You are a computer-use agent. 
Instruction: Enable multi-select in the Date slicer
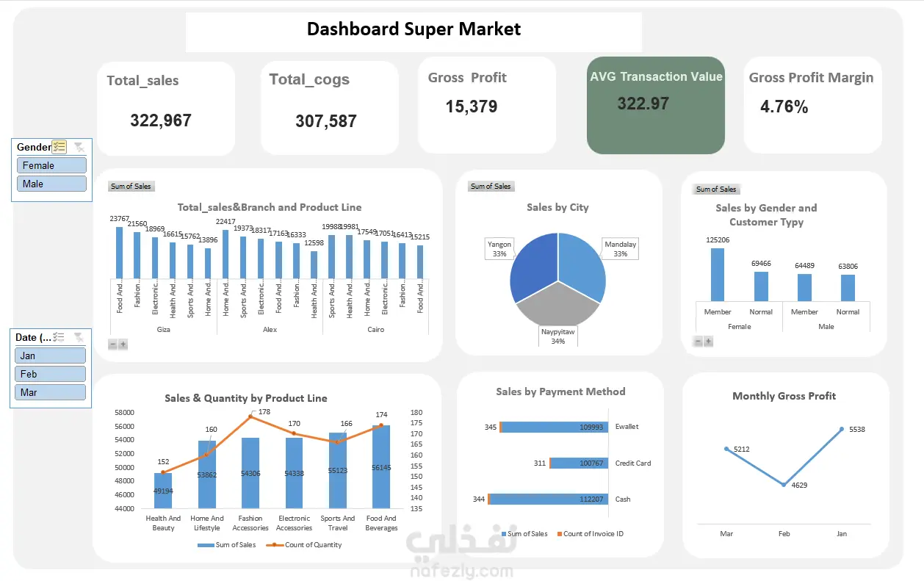click(x=59, y=337)
